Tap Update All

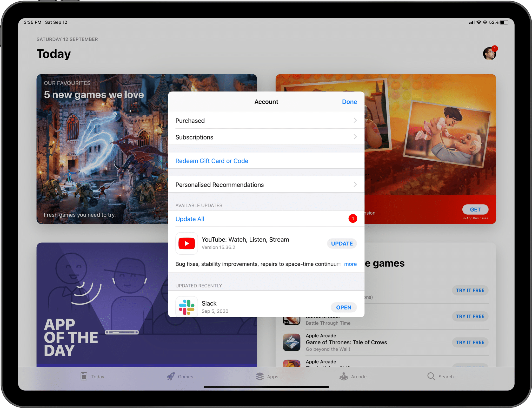[x=190, y=219]
